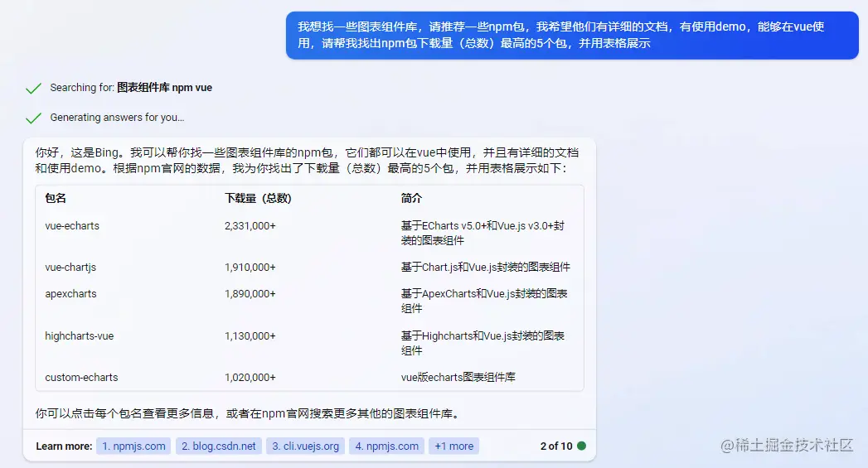
Task: Click the 基于Chart.js和Vue.js description cell
Action: (486, 268)
